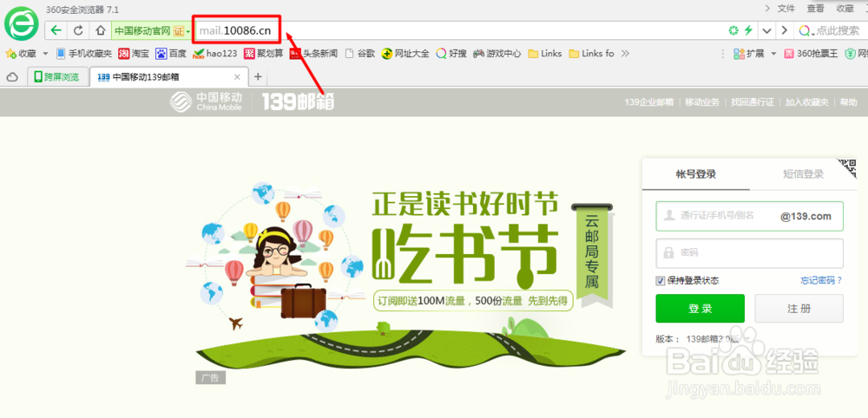This screenshot has width=868, height=418.
Task: Open the 360抢票王 extension
Action: tap(811, 54)
